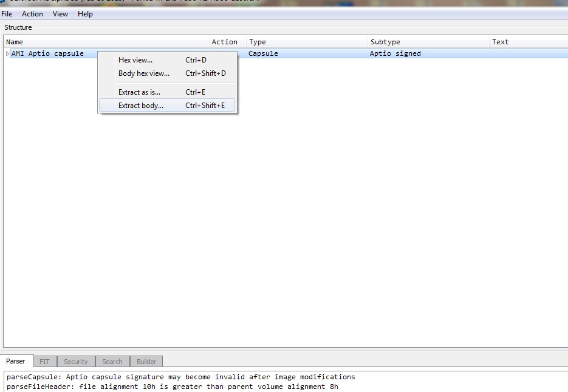
Task: Switch to the FIT tab
Action: click(x=44, y=362)
